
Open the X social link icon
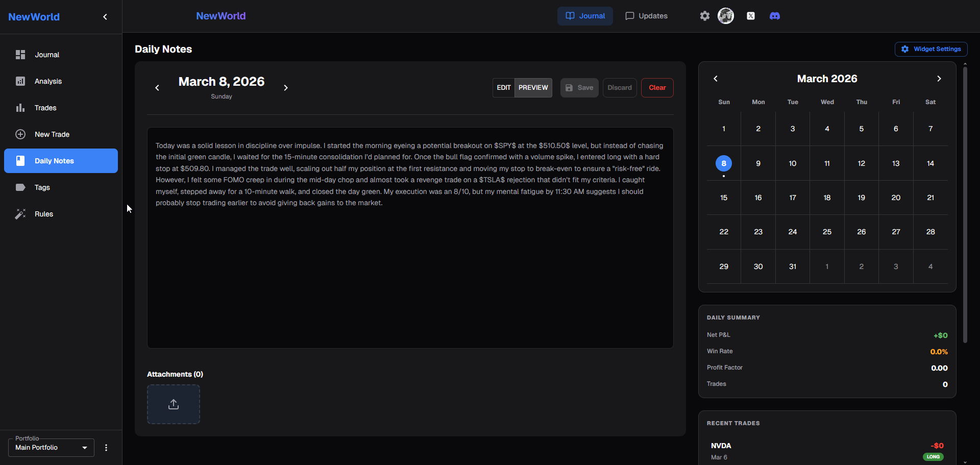point(750,16)
